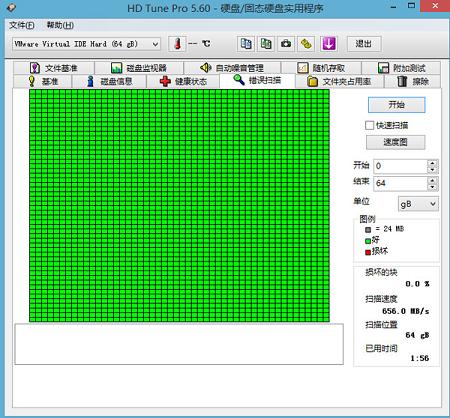Enable the 快速扫描 checkbox
This screenshot has height=418, width=450.
tap(369, 125)
